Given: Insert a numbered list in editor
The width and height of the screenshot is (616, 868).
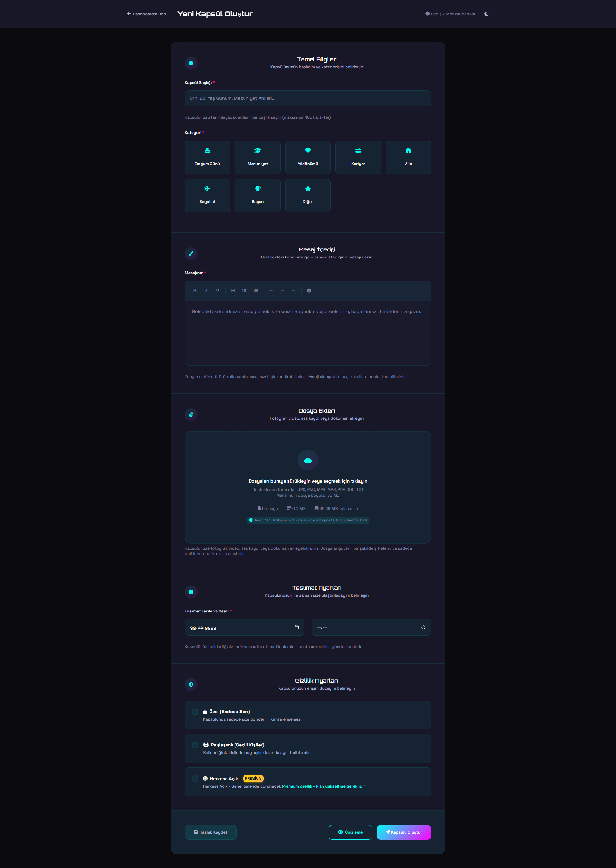Looking at the screenshot, I should 256,291.
